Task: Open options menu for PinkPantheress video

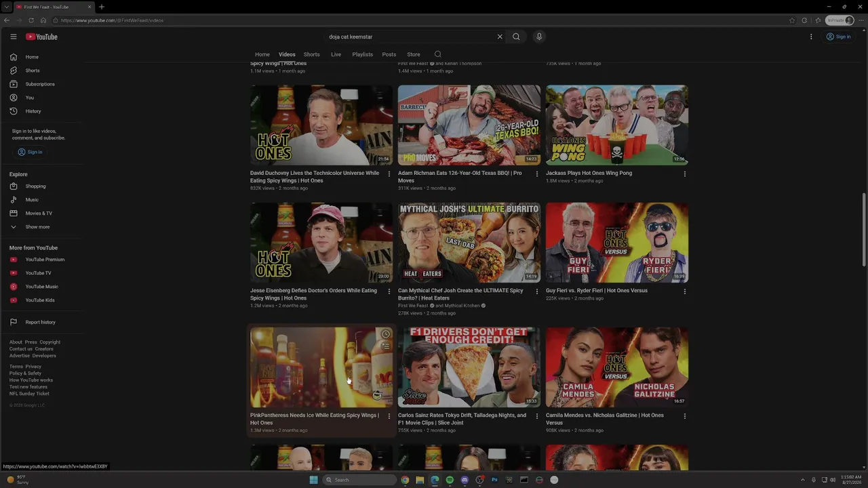Action: point(389,415)
